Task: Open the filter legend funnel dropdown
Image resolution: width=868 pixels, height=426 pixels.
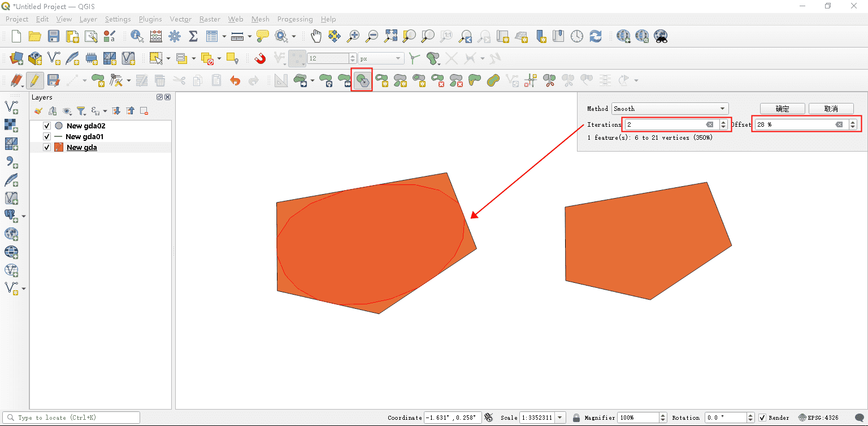Action: pos(81,111)
